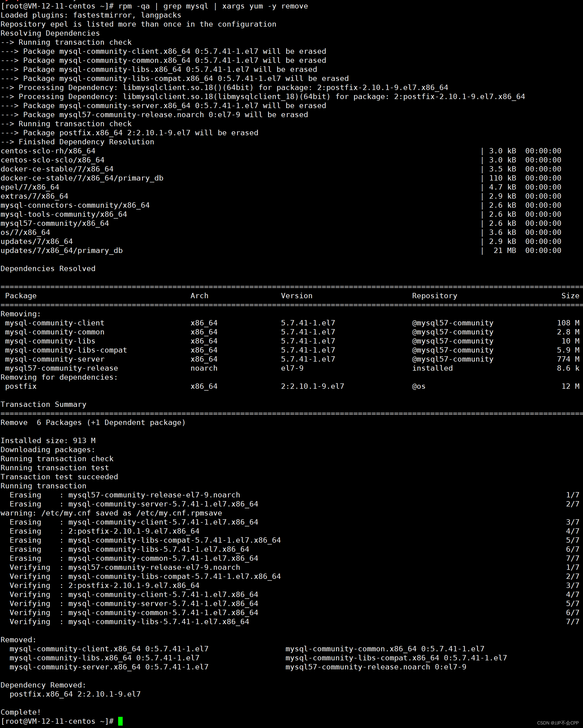The width and height of the screenshot is (583, 728).
Task: Click 'mysql-connectors-community/x86_64' repo line
Action: [281, 205]
